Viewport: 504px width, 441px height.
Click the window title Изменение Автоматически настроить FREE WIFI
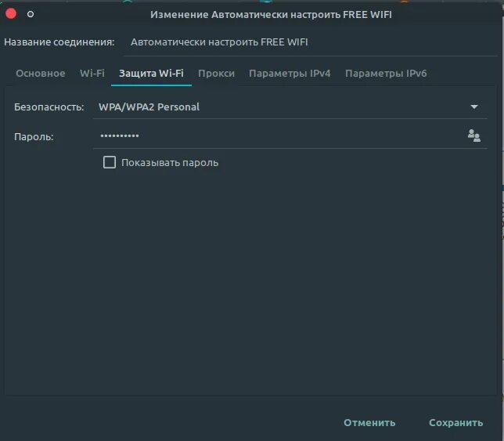pyautogui.click(x=271, y=14)
